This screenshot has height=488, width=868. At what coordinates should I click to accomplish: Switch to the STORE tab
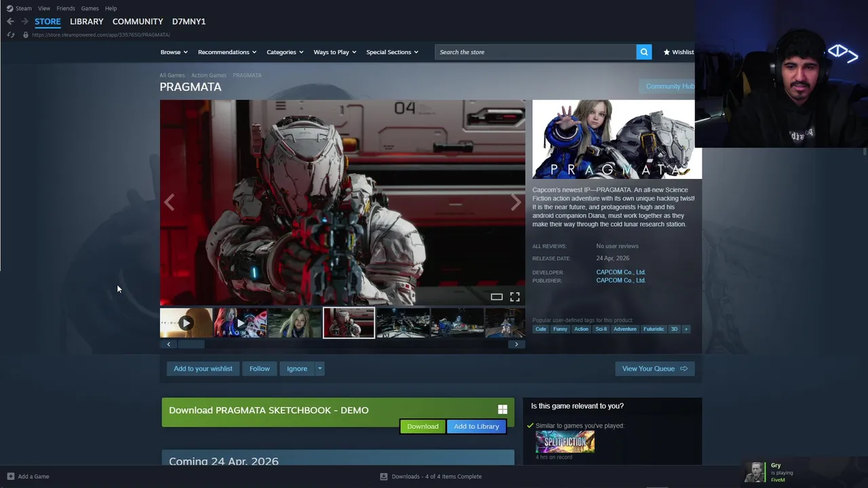(x=47, y=22)
